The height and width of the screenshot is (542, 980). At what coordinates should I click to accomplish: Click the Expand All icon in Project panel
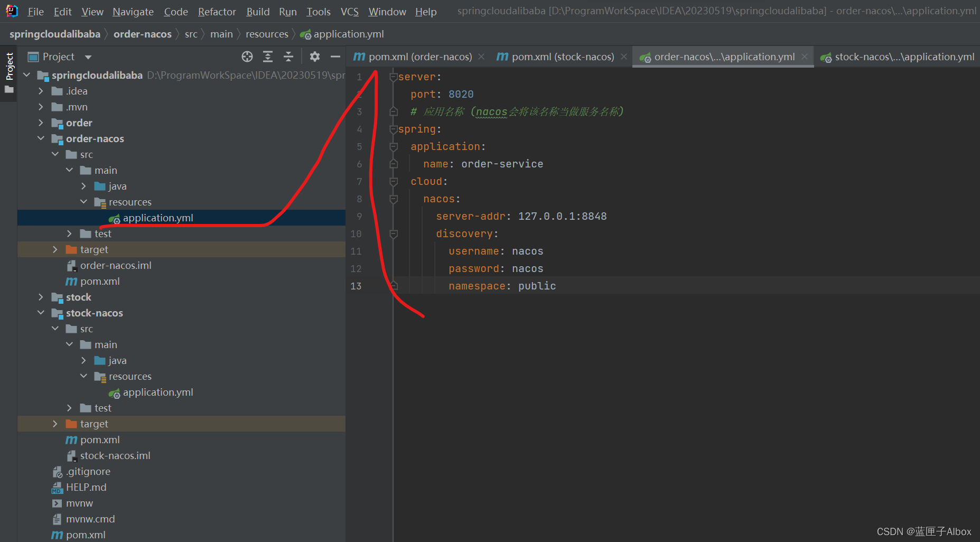point(268,57)
